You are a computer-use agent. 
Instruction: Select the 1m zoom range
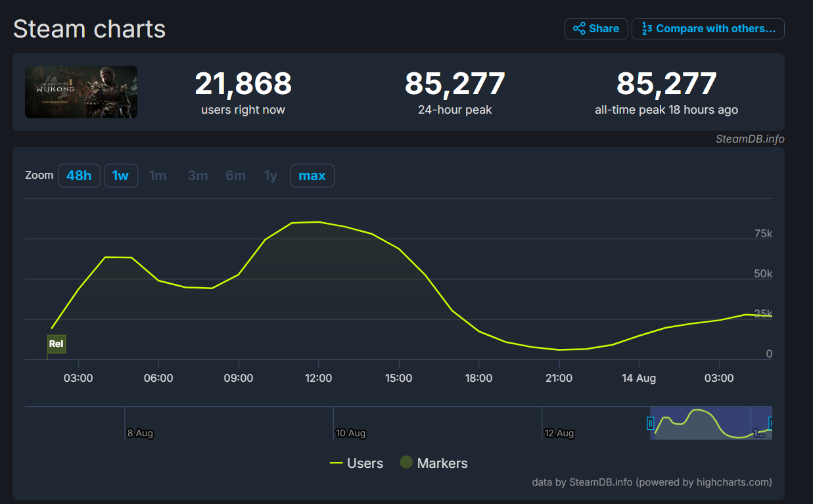(158, 175)
